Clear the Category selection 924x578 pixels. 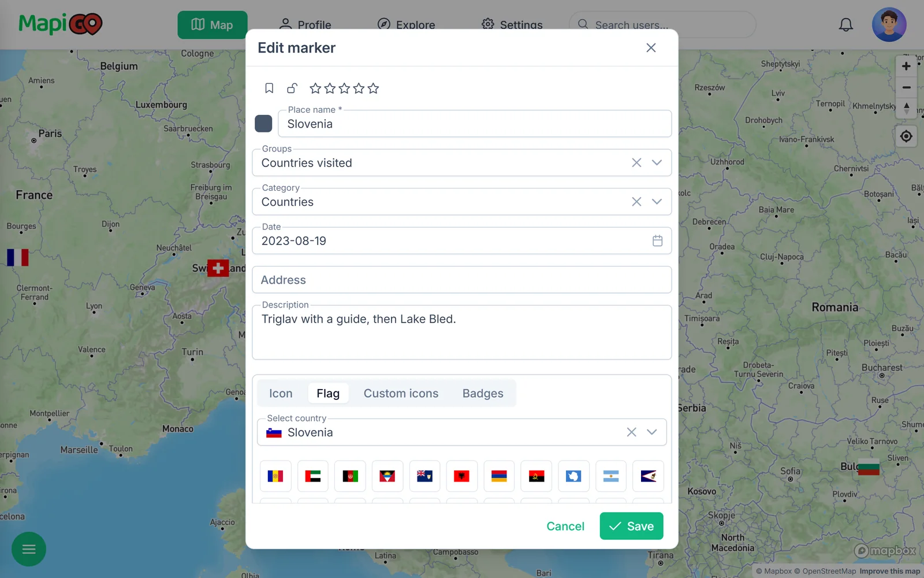[636, 202]
